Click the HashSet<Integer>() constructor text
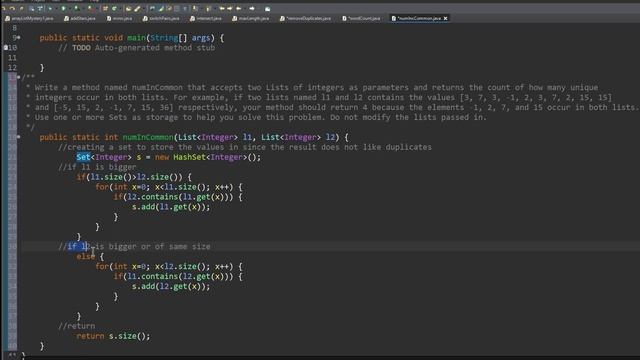Viewport: 640px width, 360px height. pos(217,157)
